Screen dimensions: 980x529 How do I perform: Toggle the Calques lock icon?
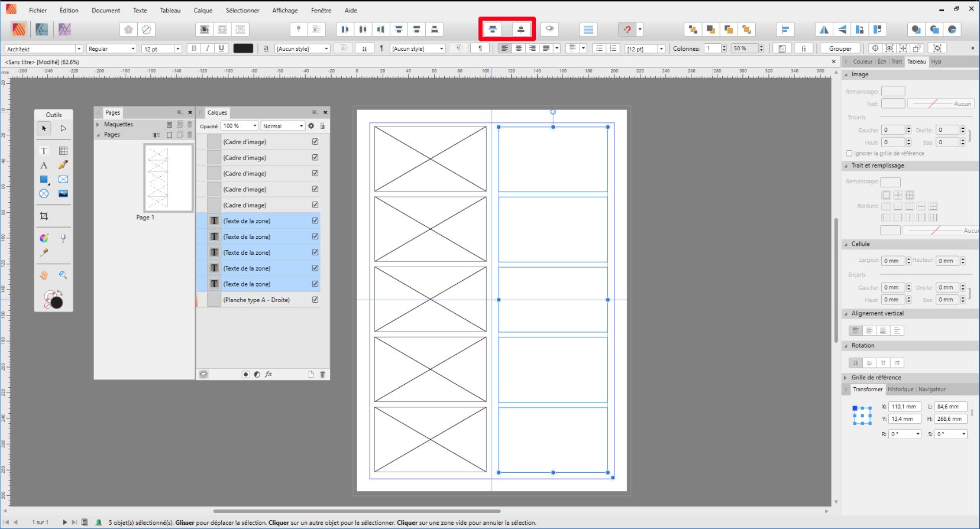point(322,126)
